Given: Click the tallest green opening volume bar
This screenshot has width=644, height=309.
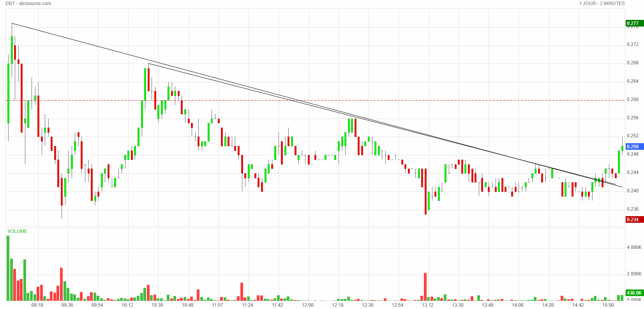Looking at the screenshot, I should point(8,268).
